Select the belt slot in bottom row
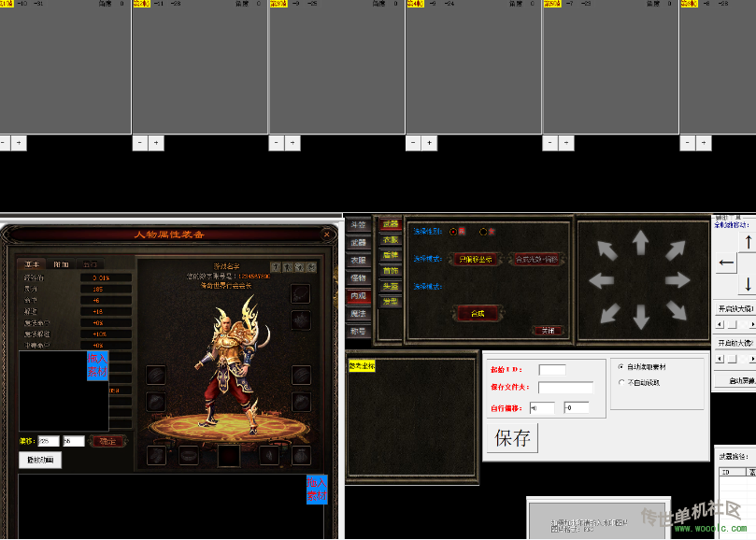 pyautogui.click(x=189, y=455)
